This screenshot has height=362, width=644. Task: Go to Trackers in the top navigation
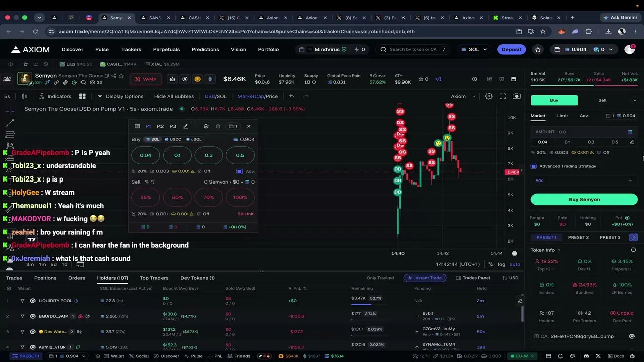click(131, 49)
